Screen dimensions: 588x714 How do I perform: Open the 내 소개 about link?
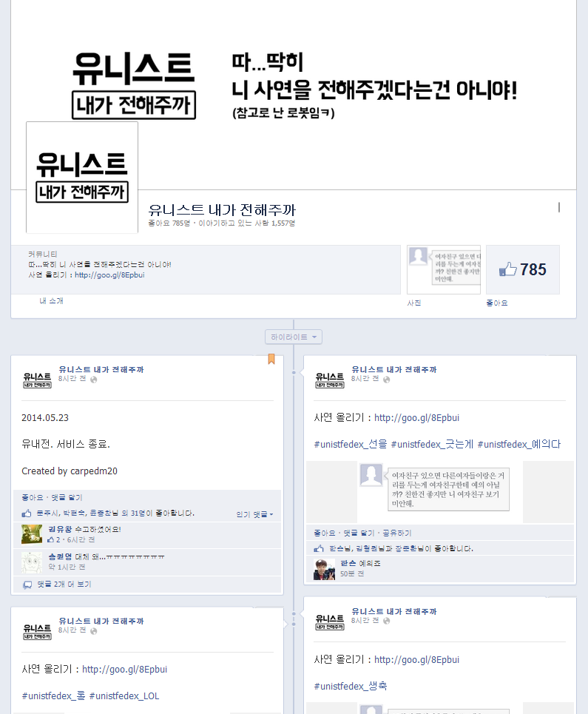pyautogui.click(x=52, y=301)
